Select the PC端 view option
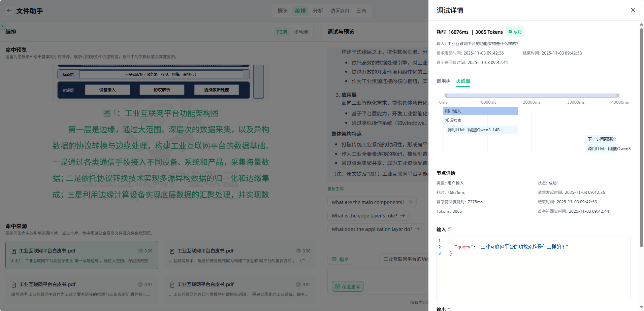644x311 pixels. (282, 32)
